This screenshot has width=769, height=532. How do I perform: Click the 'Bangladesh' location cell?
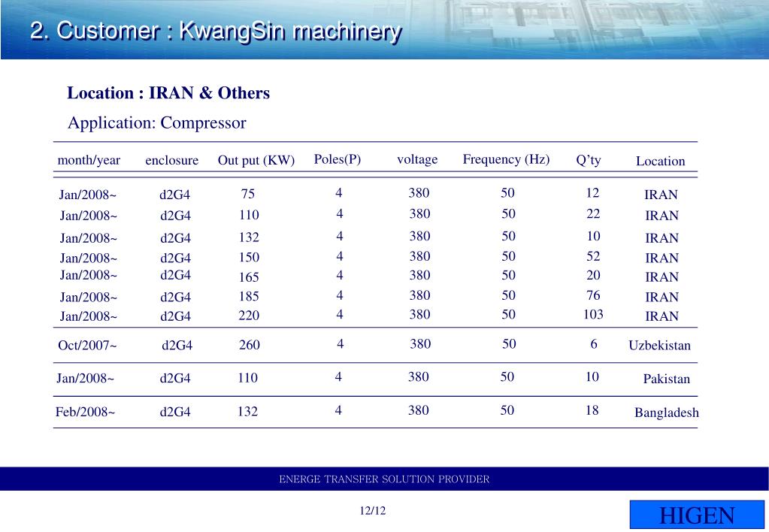pos(667,413)
